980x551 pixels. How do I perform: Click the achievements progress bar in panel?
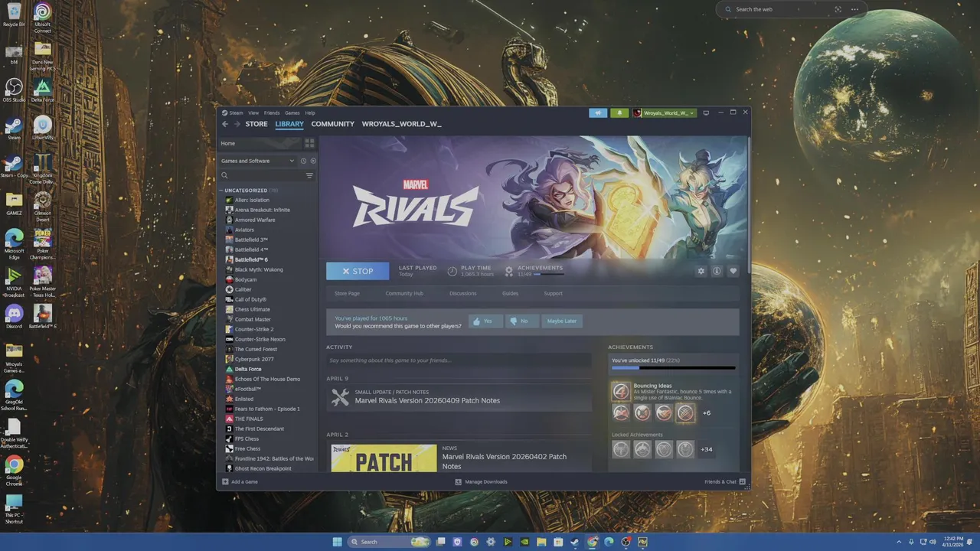pos(673,368)
